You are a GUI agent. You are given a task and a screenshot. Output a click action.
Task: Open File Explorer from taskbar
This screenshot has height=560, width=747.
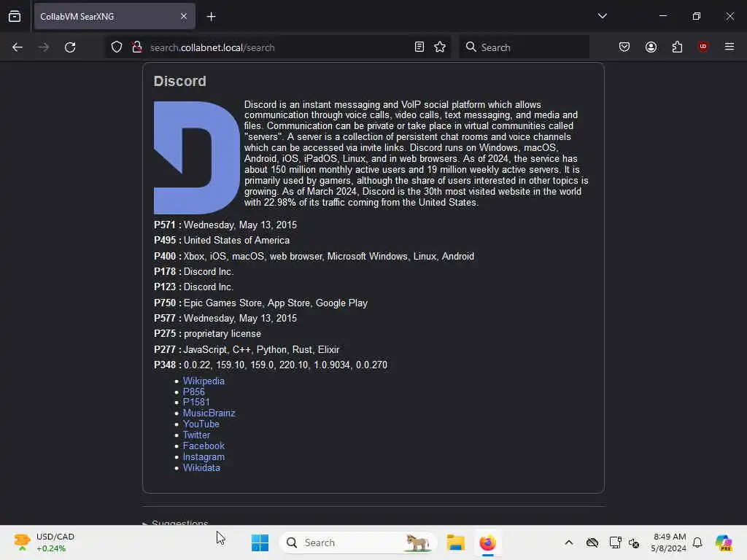[x=455, y=542]
